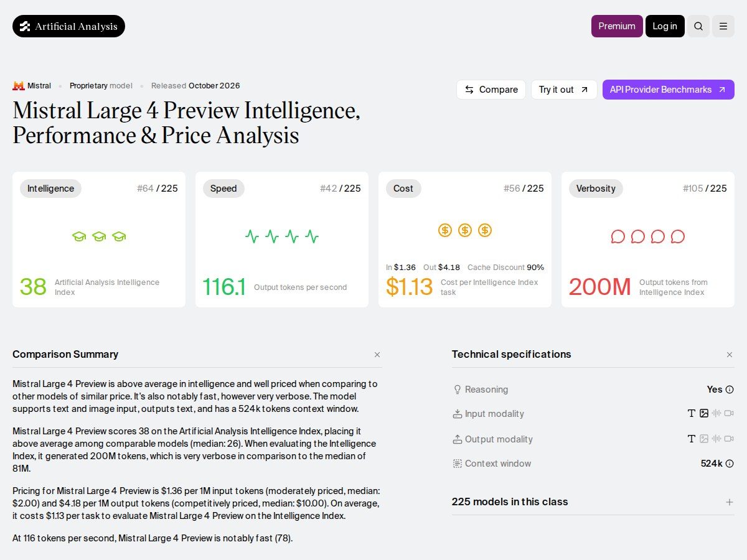
Task: Click the Reasoning info icon next to Yes
Action: point(730,390)
